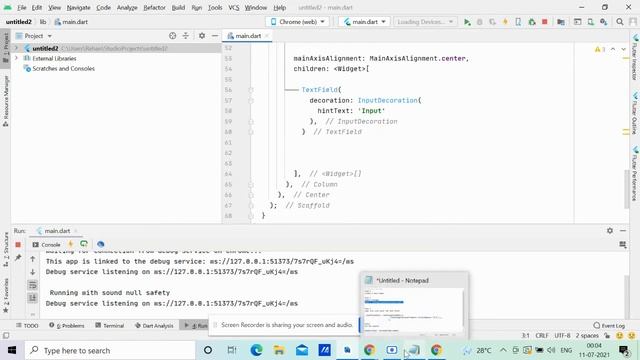Click the console vertical scrollbar
The image size is (640, 360).
(627, 296)
